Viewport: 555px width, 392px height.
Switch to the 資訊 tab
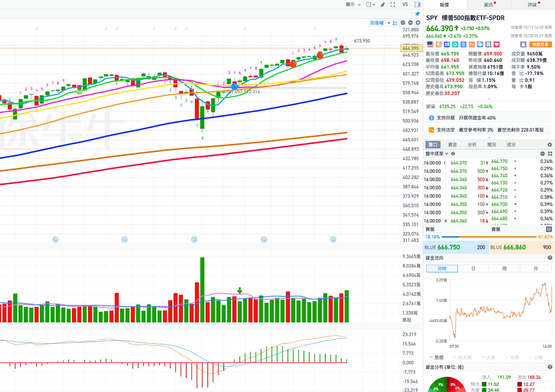489,5
